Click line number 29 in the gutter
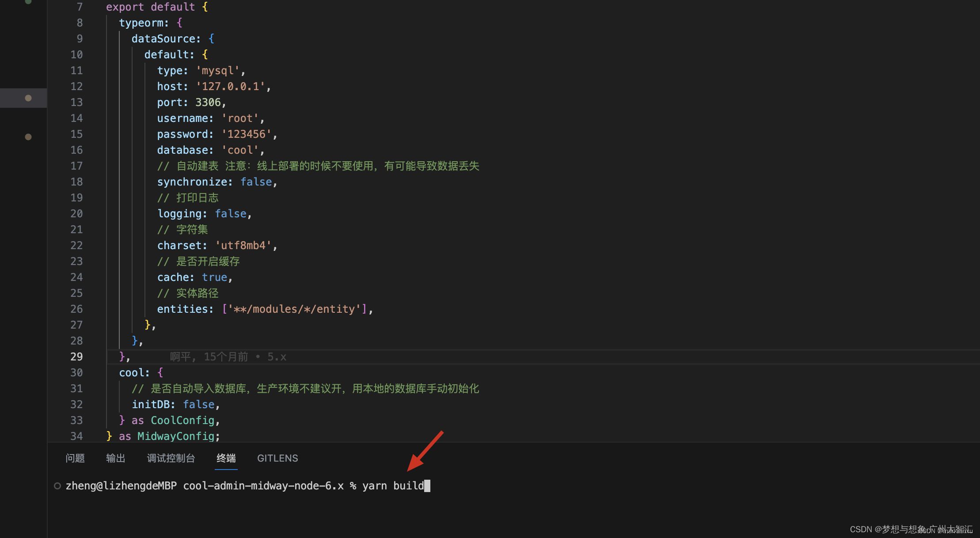Viewport: 980px width, 538px height. [x=76, y=357]
